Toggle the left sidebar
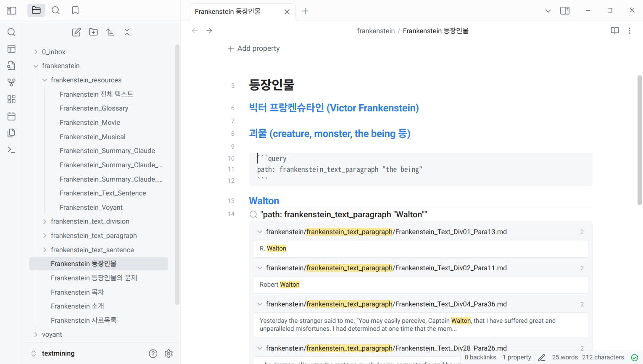643x364 pixels. [11, 11]
